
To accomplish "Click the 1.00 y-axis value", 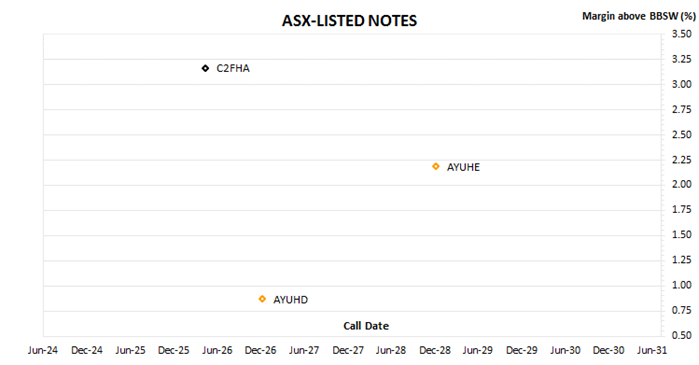I will click(x=682, y=285).
